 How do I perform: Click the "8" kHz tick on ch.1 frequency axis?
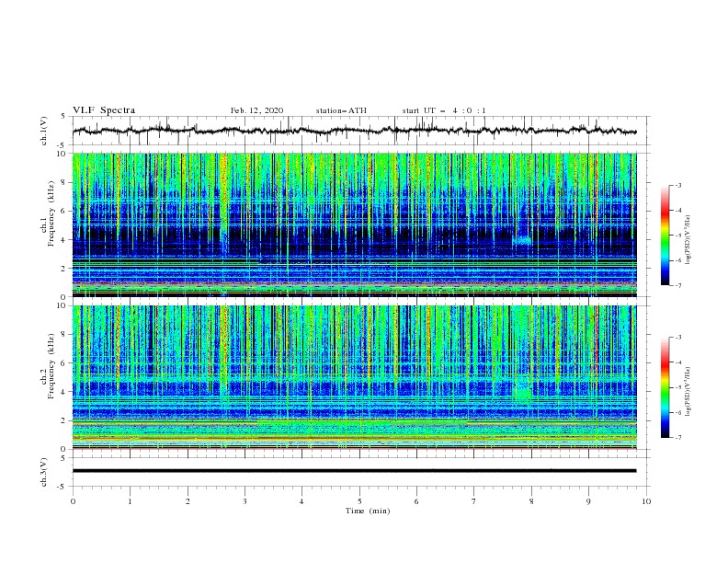(x=64, y=182)
